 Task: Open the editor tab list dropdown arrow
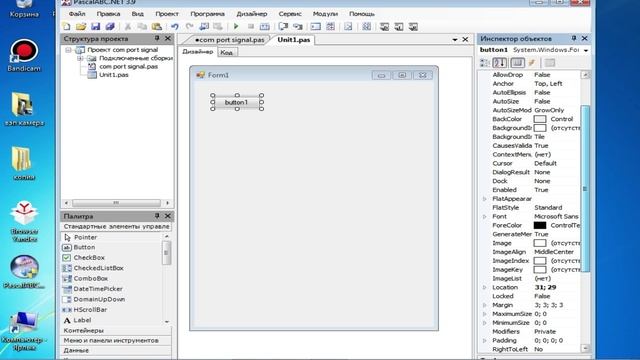tap(455, 40)
